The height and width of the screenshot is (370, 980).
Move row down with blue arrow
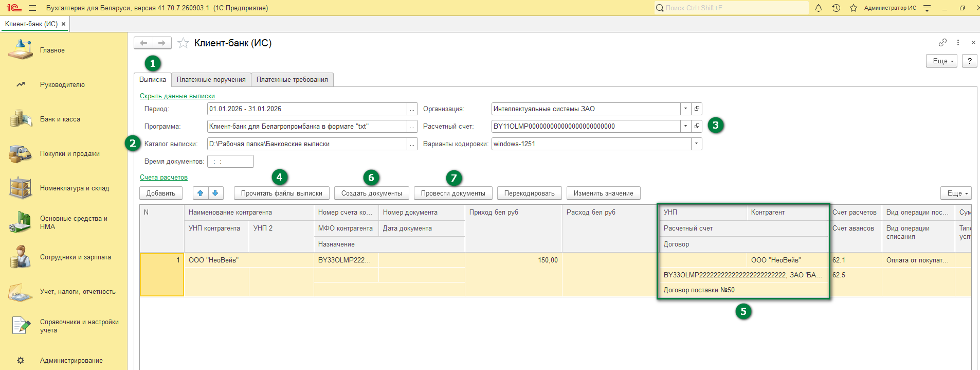pos(215,193)
